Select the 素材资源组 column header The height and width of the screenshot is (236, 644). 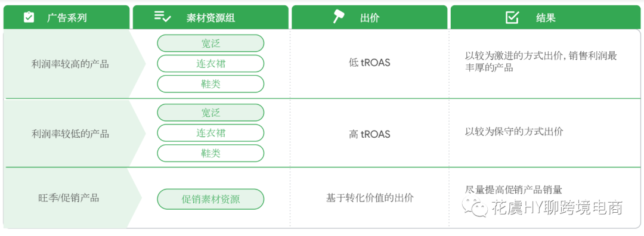tap(210, 17)
